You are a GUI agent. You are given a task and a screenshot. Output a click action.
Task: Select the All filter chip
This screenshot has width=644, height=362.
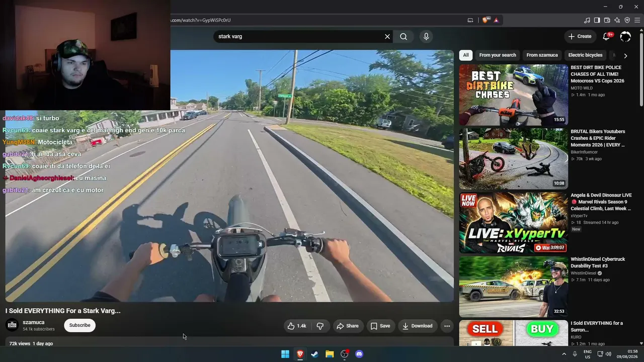[466, 55]
